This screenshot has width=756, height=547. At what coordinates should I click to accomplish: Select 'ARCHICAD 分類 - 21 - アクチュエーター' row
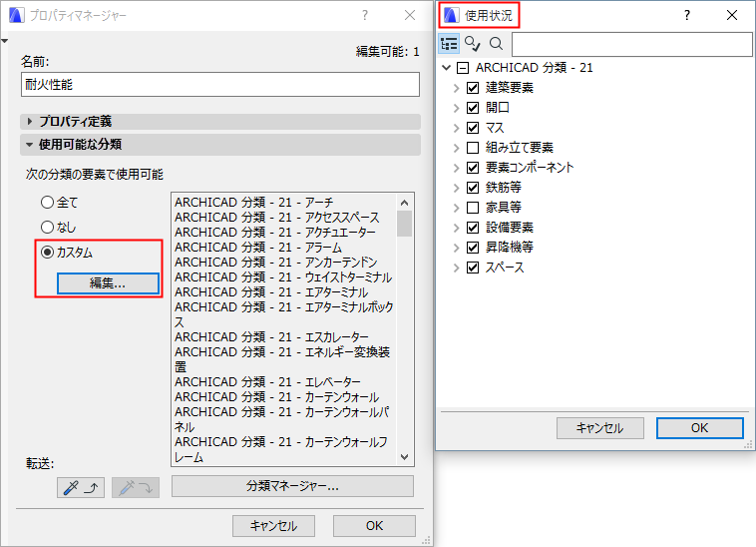284,232
